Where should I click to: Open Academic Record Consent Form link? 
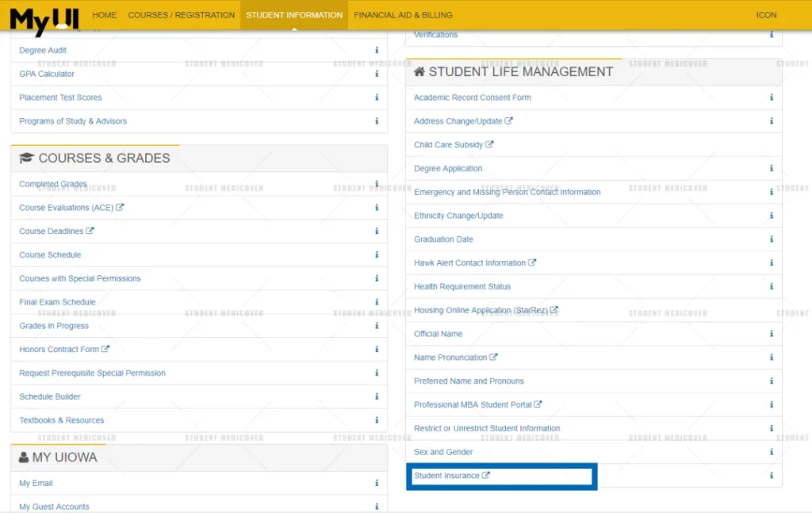click(473, 98)
